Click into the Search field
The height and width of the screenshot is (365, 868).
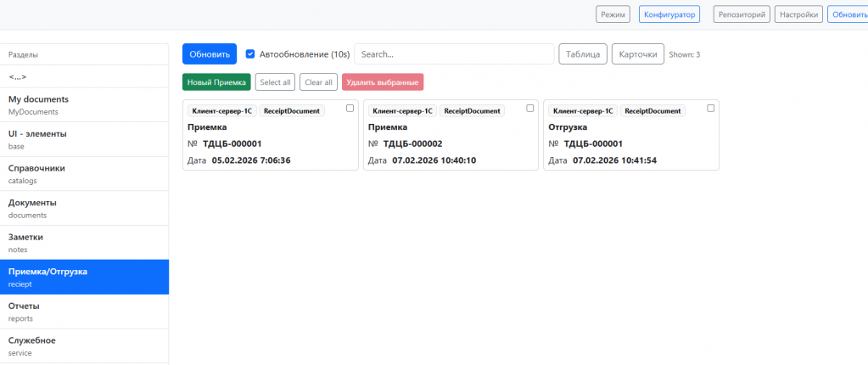454,54
